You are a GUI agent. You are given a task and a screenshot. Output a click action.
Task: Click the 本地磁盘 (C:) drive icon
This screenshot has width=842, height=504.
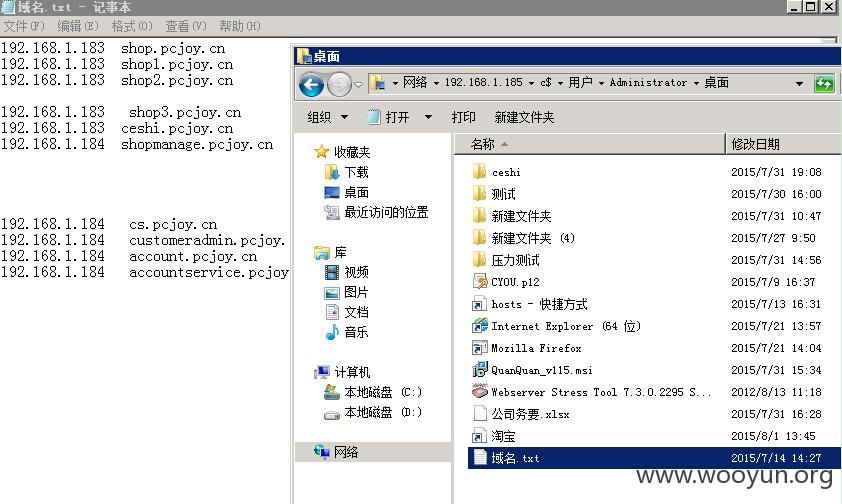tap(331, 392)
